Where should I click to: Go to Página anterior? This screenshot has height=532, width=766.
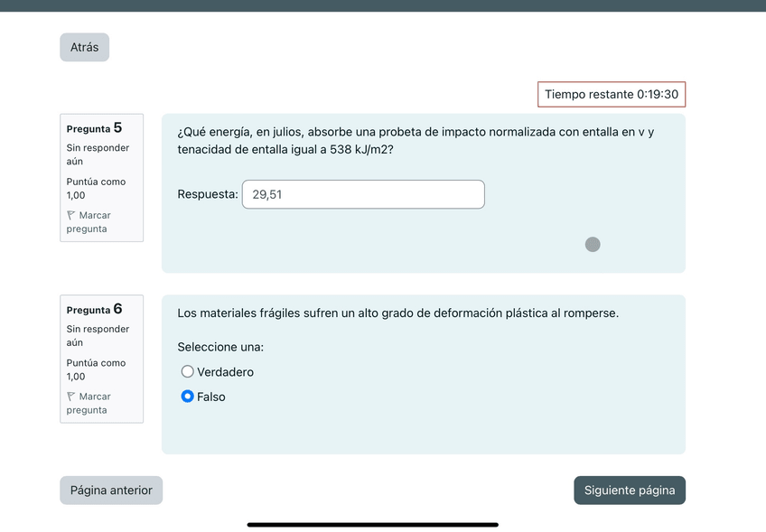(x=111, y=490)
